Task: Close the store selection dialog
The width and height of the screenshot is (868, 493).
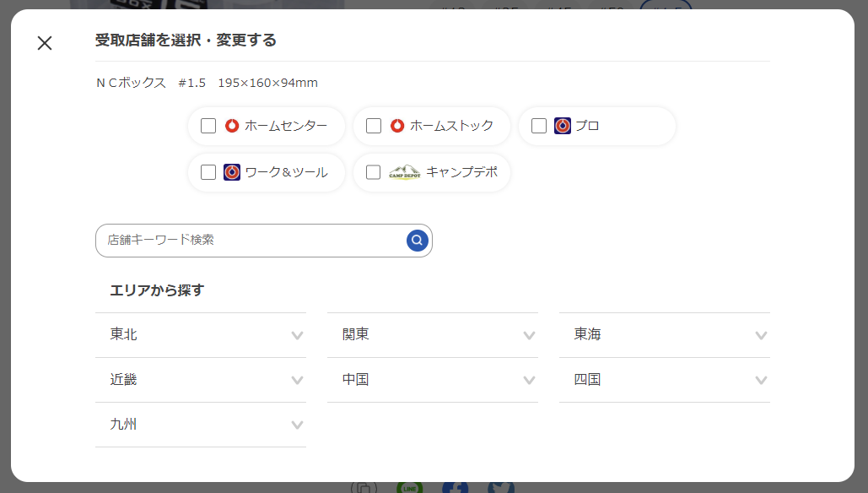Action: pyautogui.click(x=45, y=43)
